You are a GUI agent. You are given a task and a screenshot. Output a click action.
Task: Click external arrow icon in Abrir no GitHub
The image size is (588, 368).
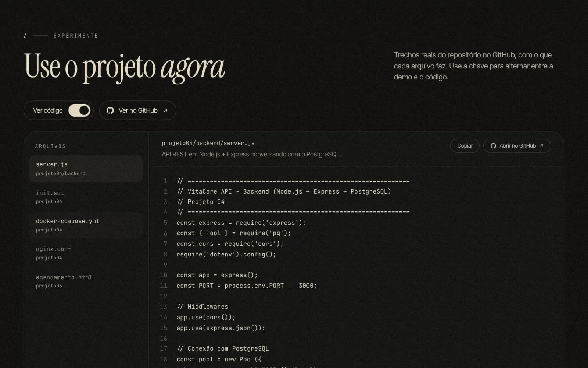pyautogui.click(x=541, y=146)
